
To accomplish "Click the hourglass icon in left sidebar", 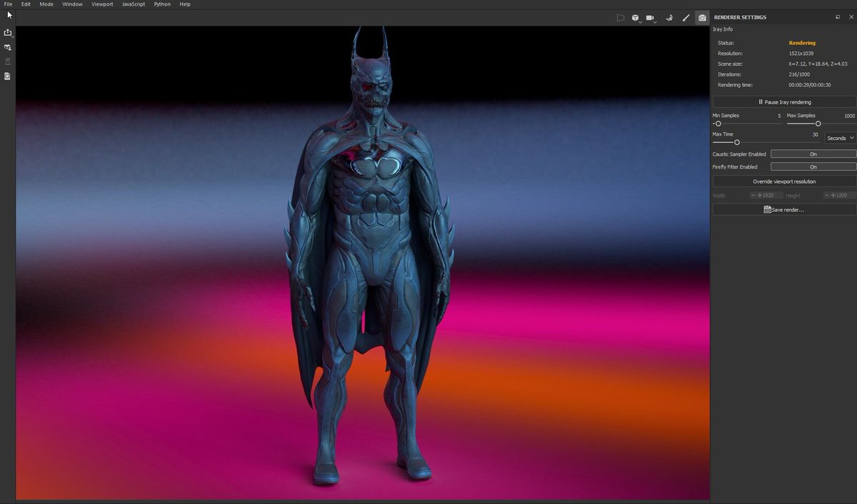I will [x=8, y=61].
